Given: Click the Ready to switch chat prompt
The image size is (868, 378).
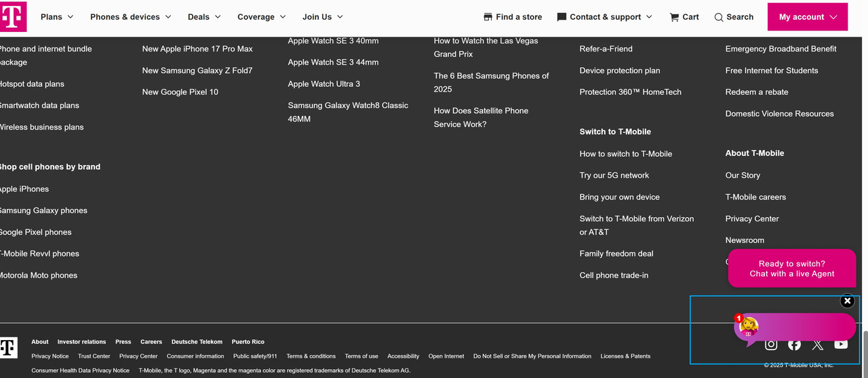Looking at the screenshot, I should [792, 269].
